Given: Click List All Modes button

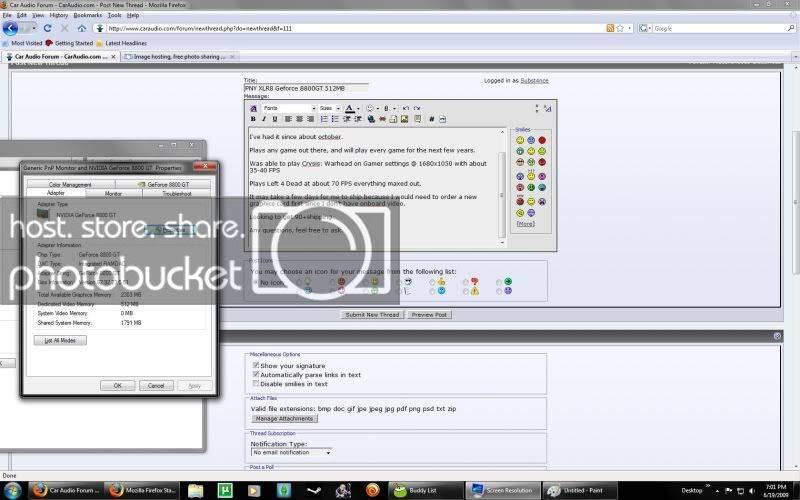Looking at the screenshot, I should 60,340.
